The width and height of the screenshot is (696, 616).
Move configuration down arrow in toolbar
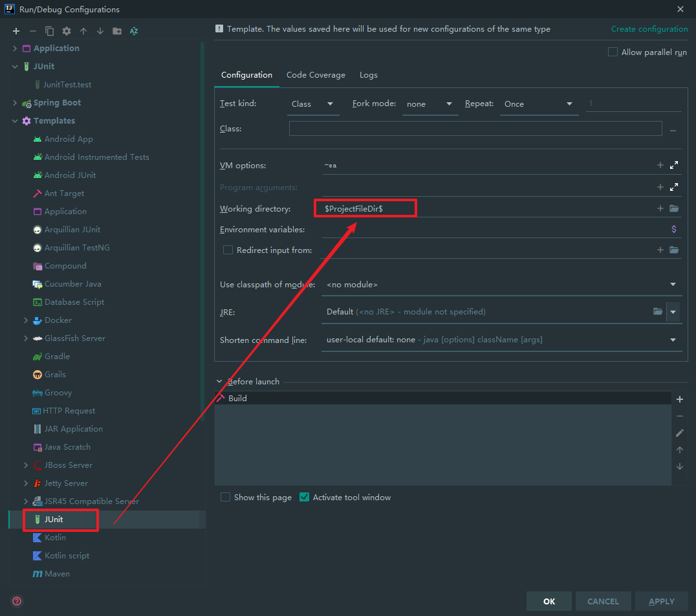pos(100,31)
